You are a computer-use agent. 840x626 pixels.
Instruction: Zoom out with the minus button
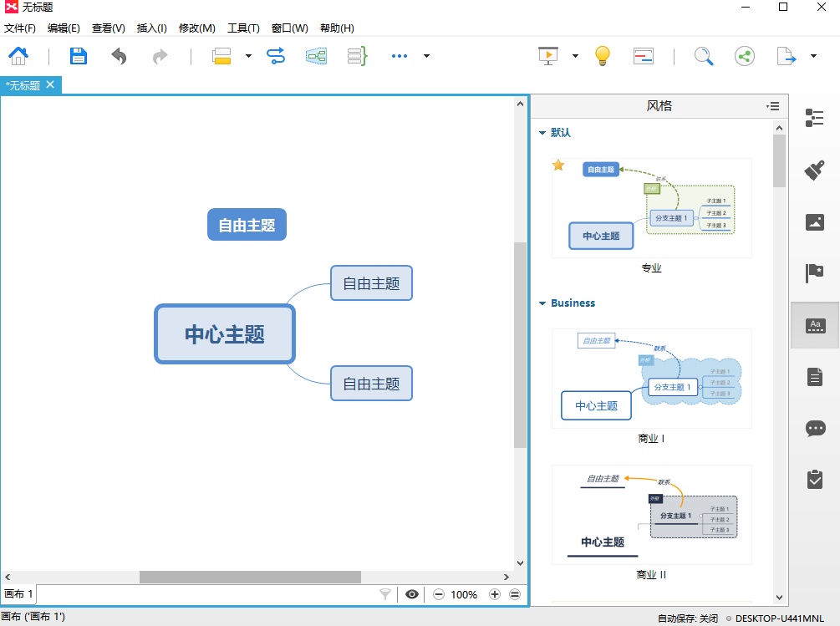(439, 594)
